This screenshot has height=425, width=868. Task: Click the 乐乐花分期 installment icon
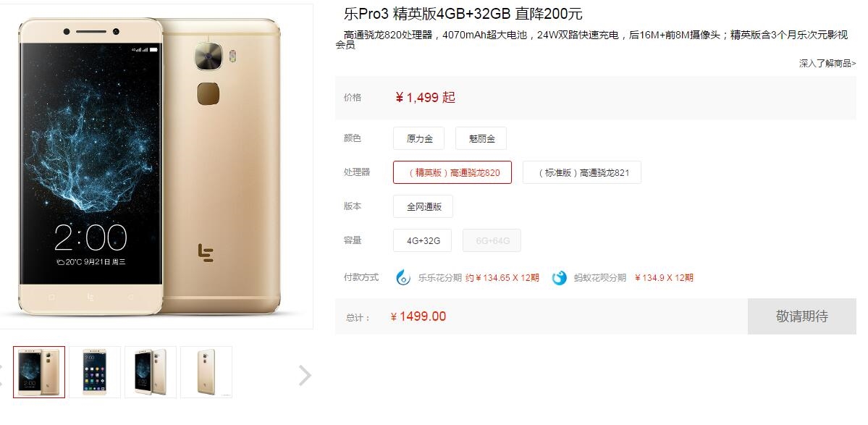[403, 277]
